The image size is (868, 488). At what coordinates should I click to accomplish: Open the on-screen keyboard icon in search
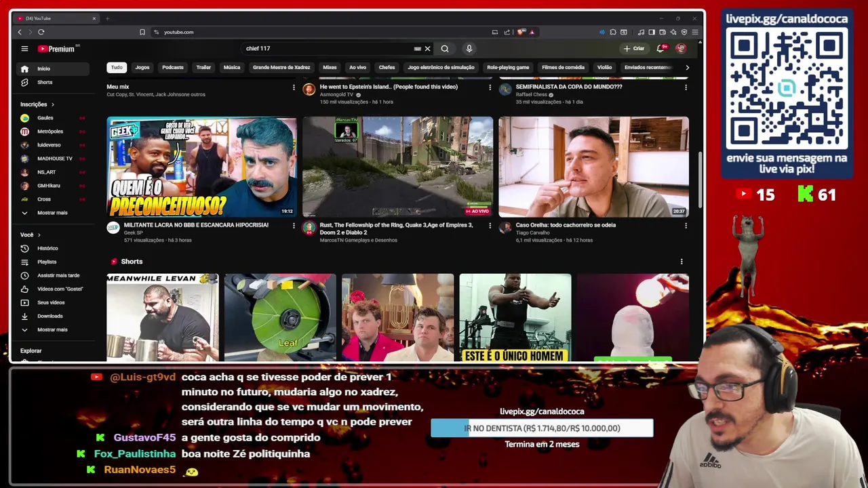coord(417,49)
